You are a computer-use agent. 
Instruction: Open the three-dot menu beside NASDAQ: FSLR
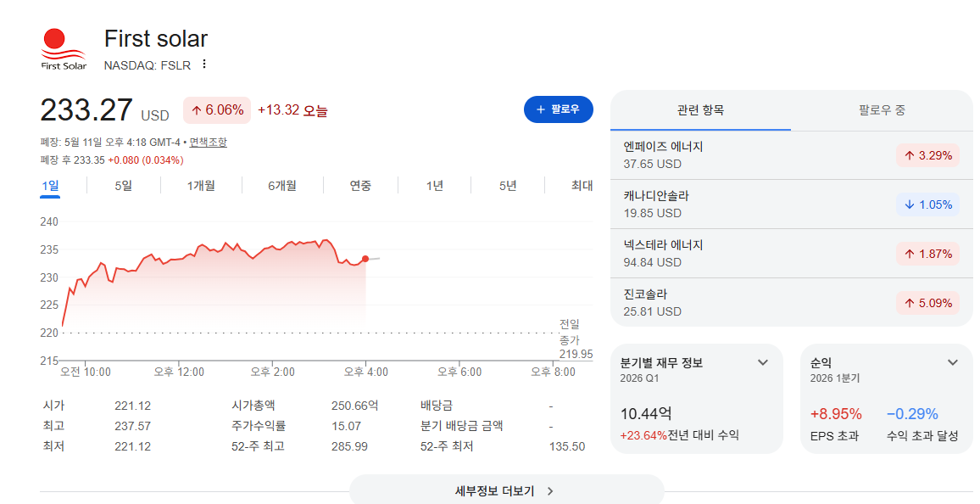coord(203,64)
